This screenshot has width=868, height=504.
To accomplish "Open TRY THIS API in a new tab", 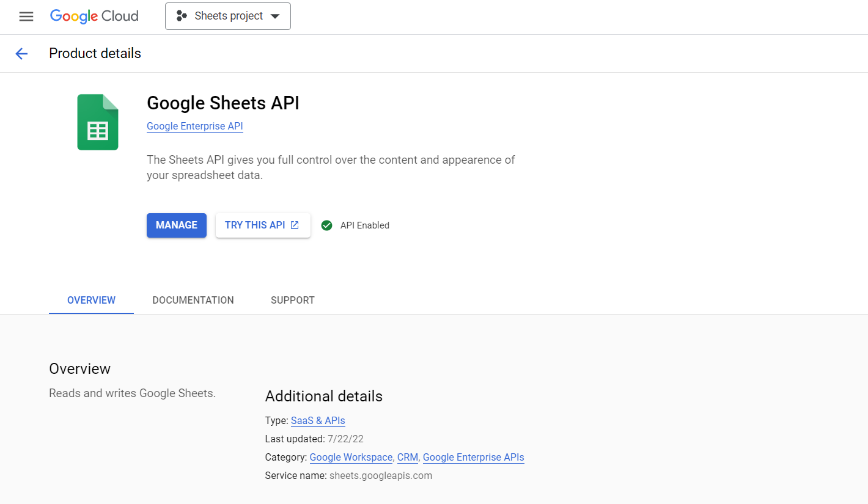I will tap(263, 225).
